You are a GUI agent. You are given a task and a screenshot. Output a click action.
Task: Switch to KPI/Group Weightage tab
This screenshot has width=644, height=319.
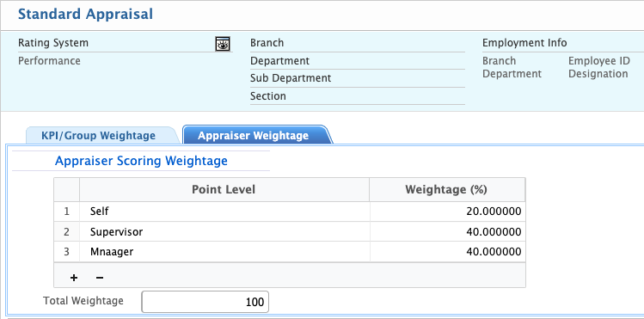[x=99, y=136]
